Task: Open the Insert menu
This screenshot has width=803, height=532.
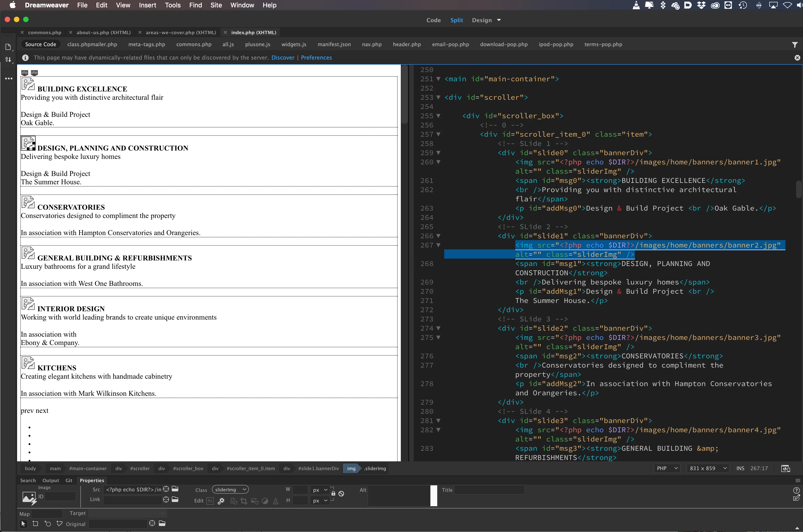Action: coord(147,5)
